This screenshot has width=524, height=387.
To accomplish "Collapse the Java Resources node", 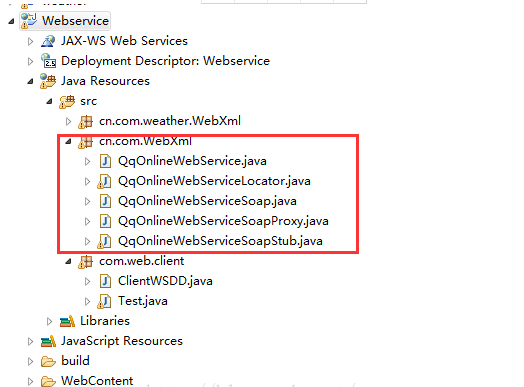I will tap(30, 81).
